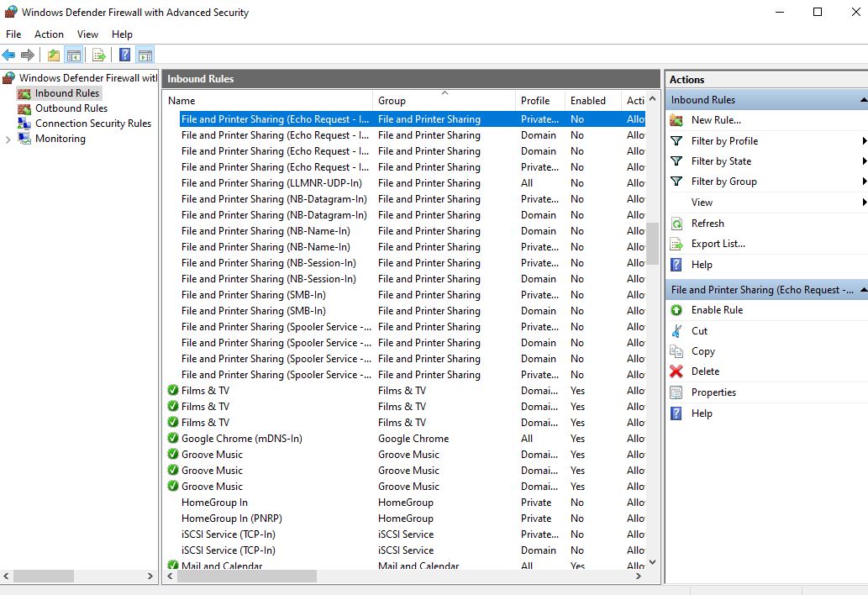The width and height of the screenshot is (868, 595).
Task: Expand the Monitoring tree node
Action: (8, 140)
